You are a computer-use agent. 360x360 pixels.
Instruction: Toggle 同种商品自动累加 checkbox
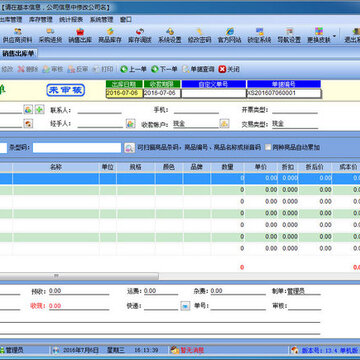(x=268, y=147)
